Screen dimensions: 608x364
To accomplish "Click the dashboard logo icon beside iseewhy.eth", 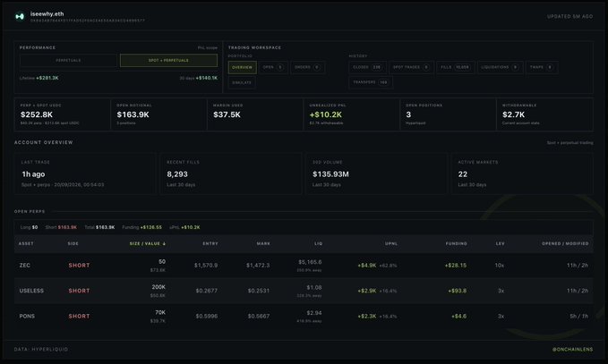I will click(x=20, y=16).
